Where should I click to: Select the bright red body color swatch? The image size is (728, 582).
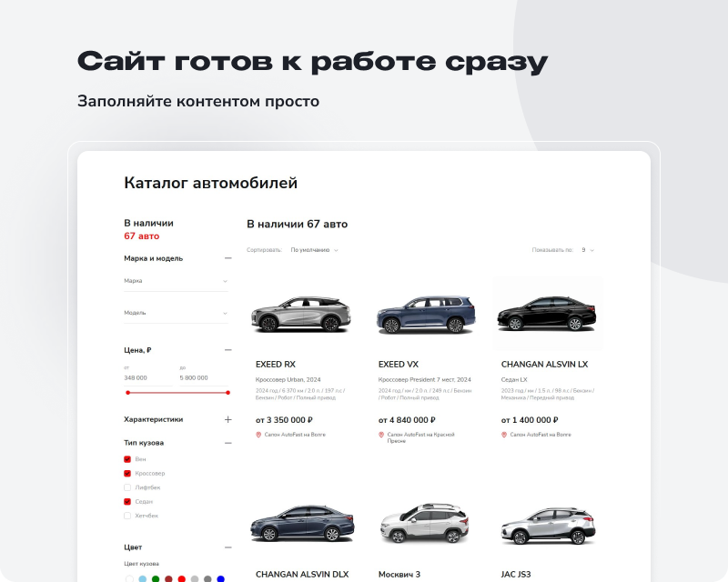pyautogui.click(x=181, y=578)
